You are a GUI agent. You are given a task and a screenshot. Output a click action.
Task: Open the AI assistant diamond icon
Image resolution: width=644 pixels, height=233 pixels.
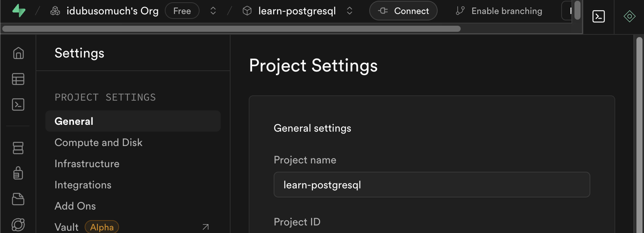pos(630,16)
